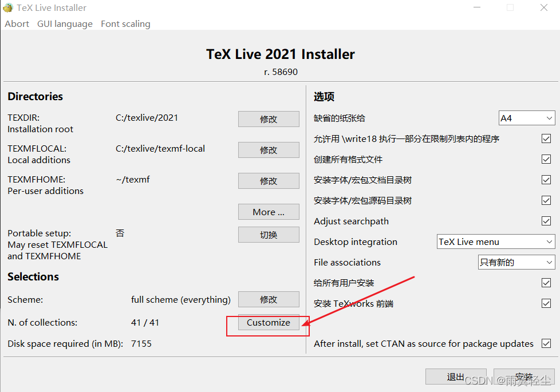The width and height of the screenshot is (560, 392).
Task: Click the 安装 install button
Action: pos(524,377)
